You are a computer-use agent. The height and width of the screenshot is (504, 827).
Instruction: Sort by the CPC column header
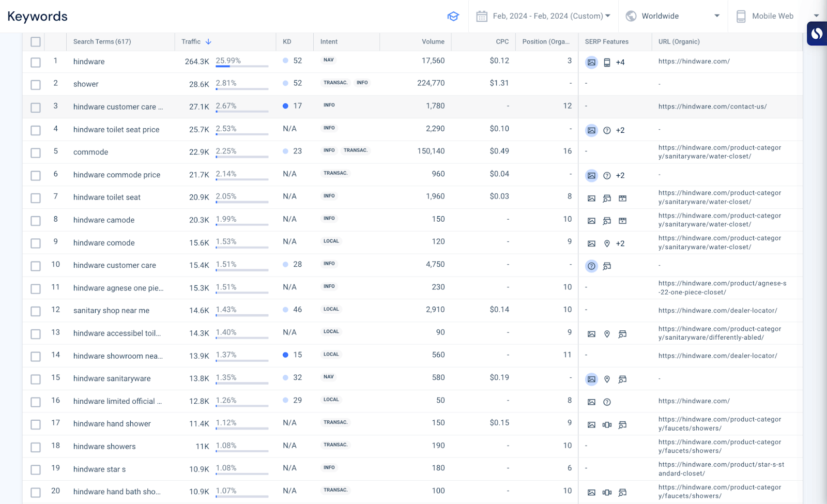click(502, 42)
